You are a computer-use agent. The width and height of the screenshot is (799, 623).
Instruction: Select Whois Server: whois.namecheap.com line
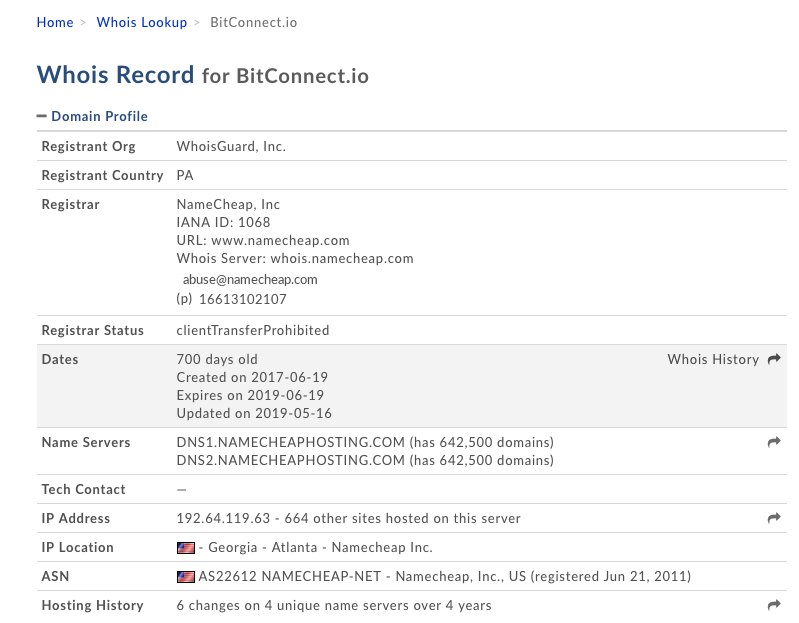(295, 258)
